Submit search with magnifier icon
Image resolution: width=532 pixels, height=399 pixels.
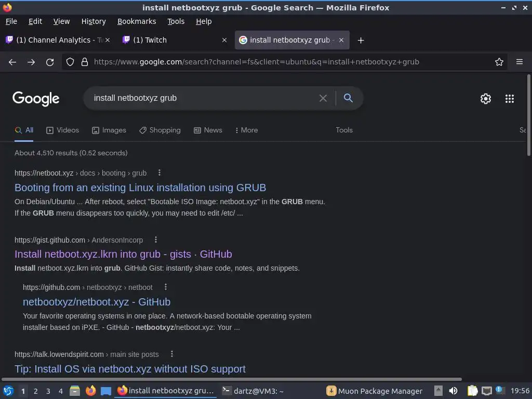pos(348,98)
